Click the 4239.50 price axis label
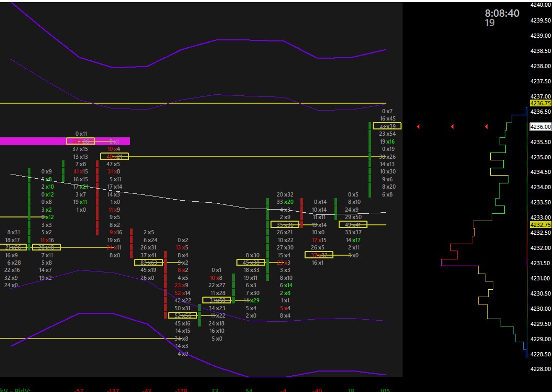This screenshot has width=552, height=392. click(540, 20)
